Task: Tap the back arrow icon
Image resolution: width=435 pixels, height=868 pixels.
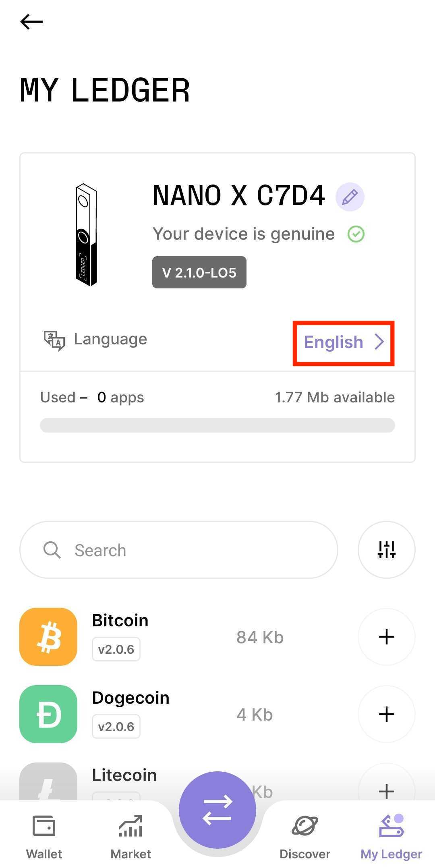Action: point(31,22)
